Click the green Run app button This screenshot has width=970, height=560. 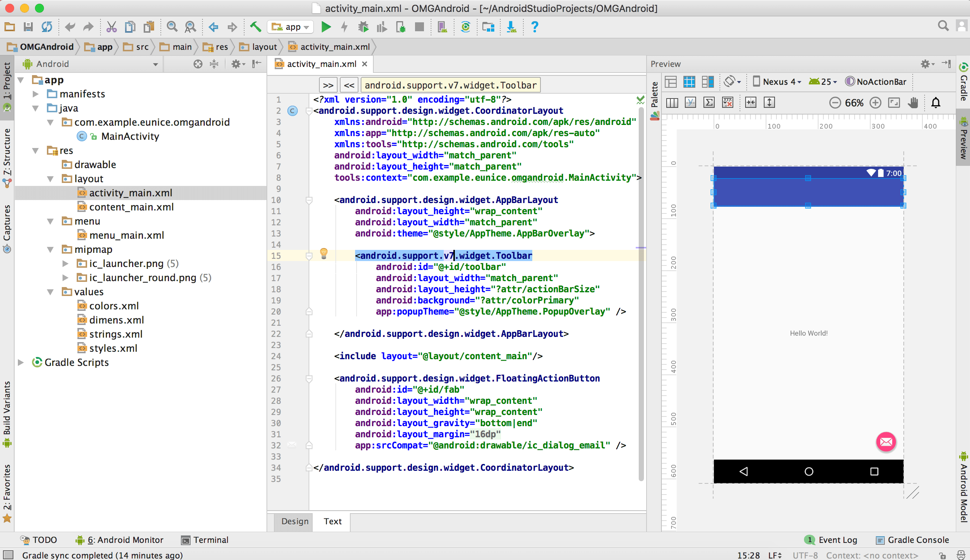coord(326,27)
